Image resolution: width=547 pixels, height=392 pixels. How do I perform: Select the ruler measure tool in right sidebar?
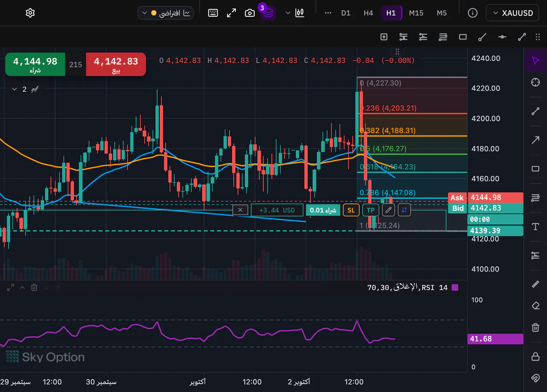[535, 284]
